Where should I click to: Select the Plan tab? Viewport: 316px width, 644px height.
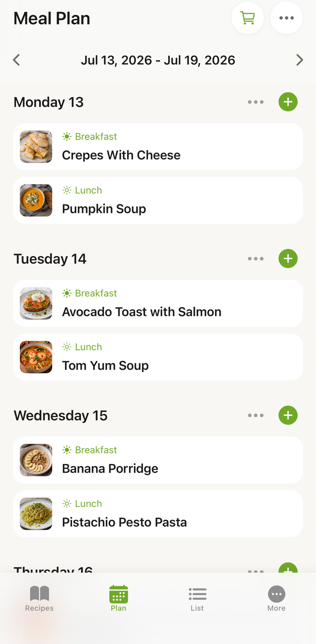click(118, 598)
